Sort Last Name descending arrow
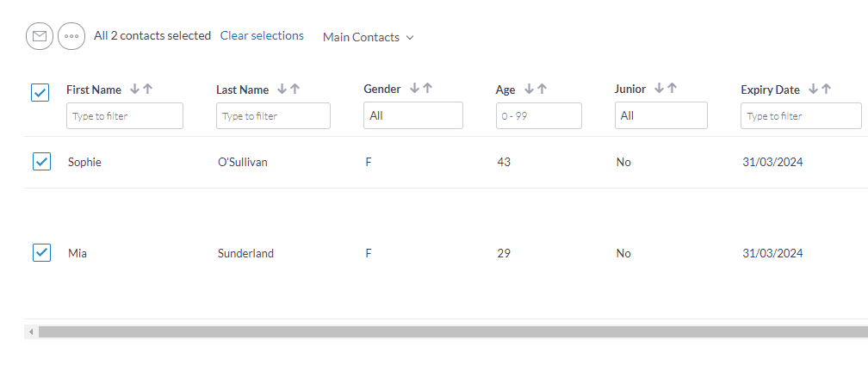The height and width of the screenshot is (365, 868). [282, 89]
